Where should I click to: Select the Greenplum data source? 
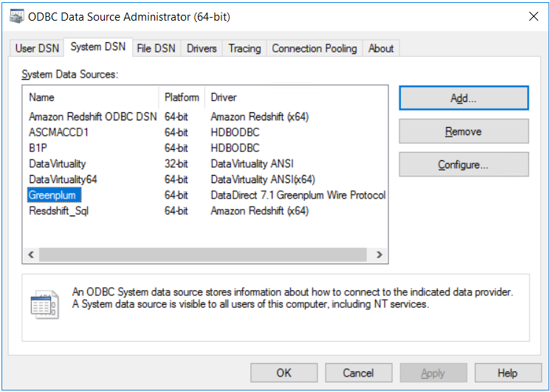[x=55, y=195]
